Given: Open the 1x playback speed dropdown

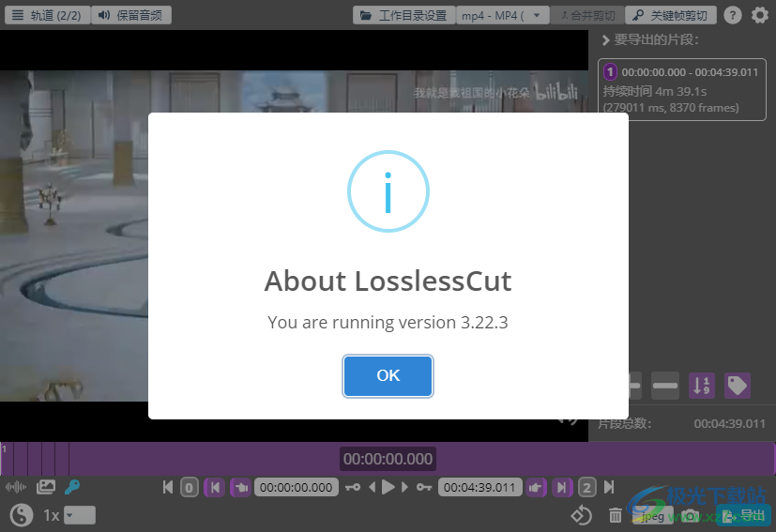Looking at the screenshot, I should [x=80, y=515].
